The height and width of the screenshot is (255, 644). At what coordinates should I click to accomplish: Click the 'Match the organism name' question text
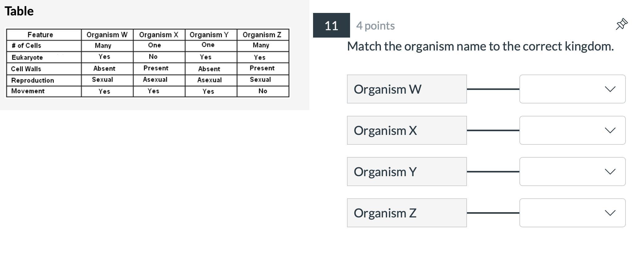pyautogui.click(x=480, y=46)
